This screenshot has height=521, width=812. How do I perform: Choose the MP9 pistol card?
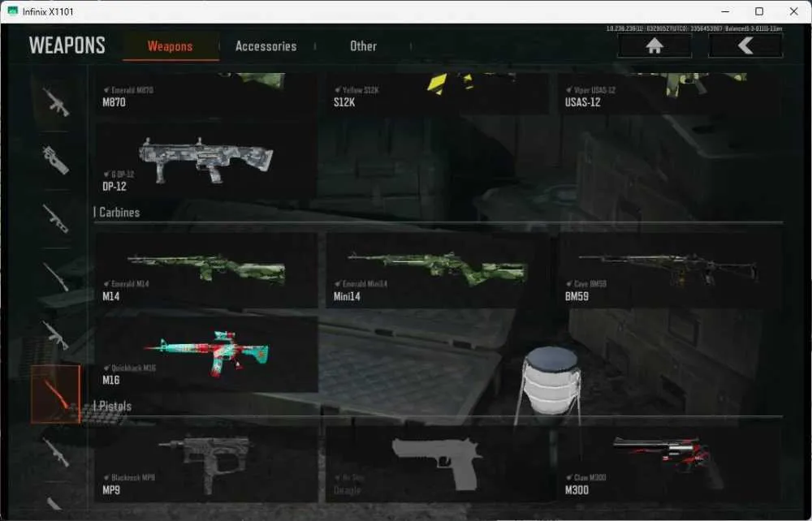(206, 463)
